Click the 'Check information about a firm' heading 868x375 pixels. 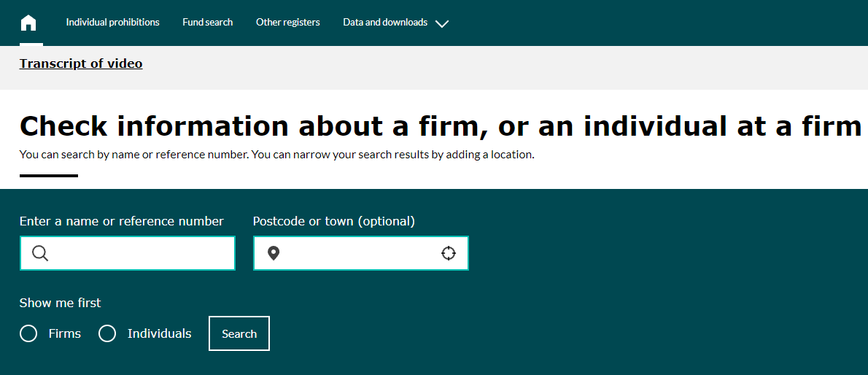[x=441, y=126]
